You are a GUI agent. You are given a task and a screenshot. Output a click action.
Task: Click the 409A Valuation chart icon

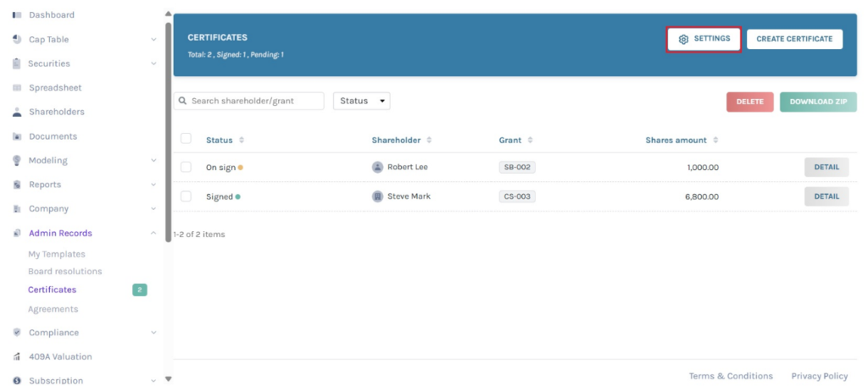coord(17,356)
